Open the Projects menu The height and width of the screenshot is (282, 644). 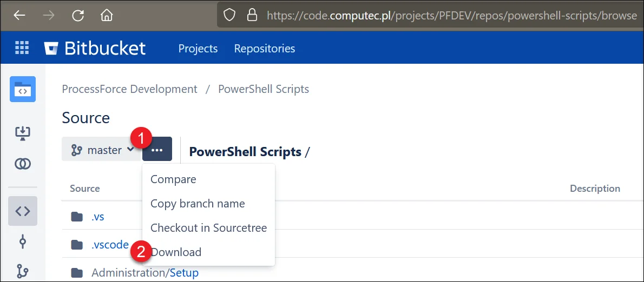(x=198, y=49)
